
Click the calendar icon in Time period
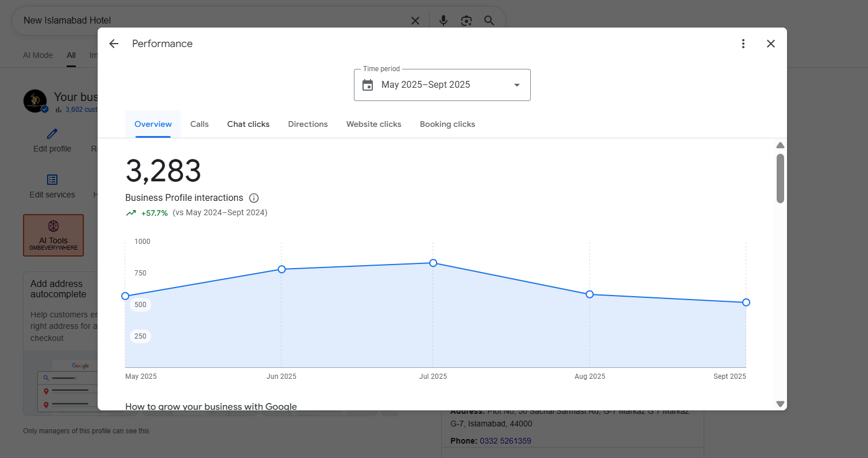pos(368,85)
